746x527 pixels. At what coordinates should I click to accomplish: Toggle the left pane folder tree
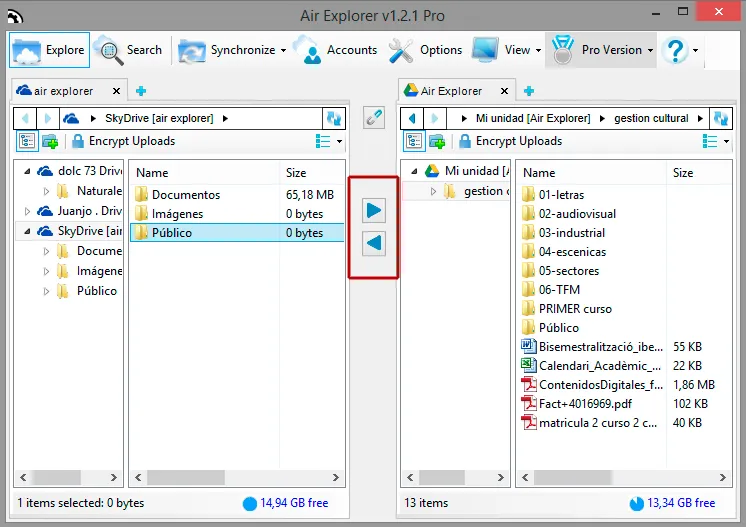pyautogui.click(x=27, y=141)
